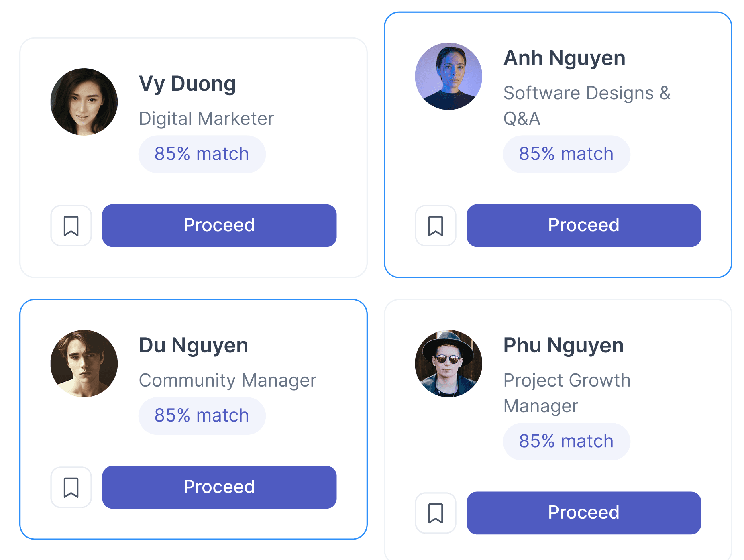Click the name Anh Nguyen
Viewport: 744px width, 560px height.
tap(565, 58)
